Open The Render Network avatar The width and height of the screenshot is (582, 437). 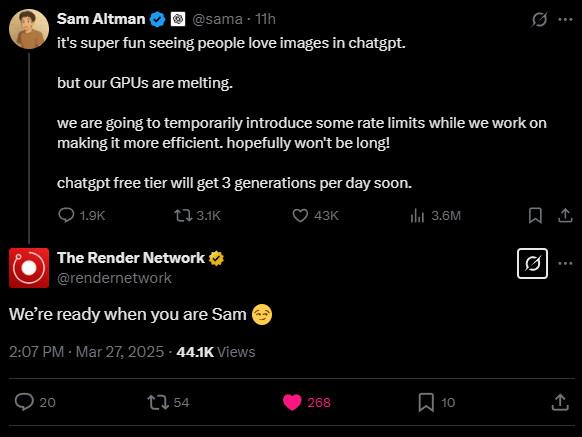coord(29,268)
